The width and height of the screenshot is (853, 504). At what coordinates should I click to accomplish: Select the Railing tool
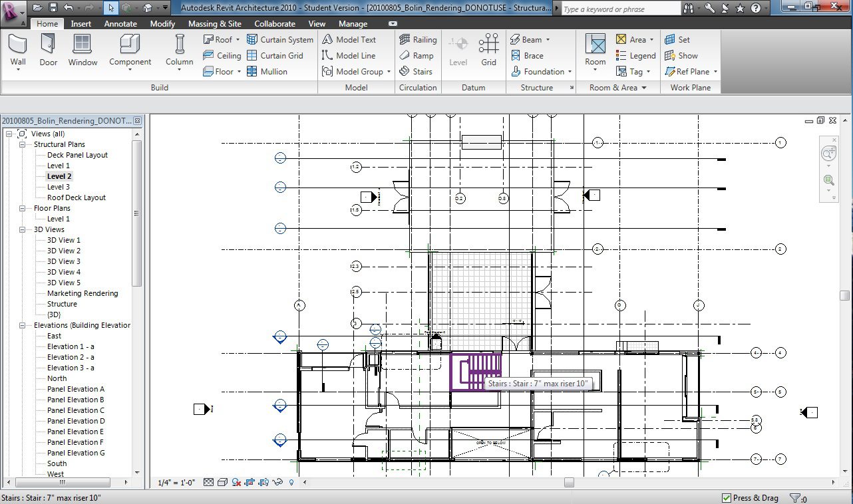point(418,40)
